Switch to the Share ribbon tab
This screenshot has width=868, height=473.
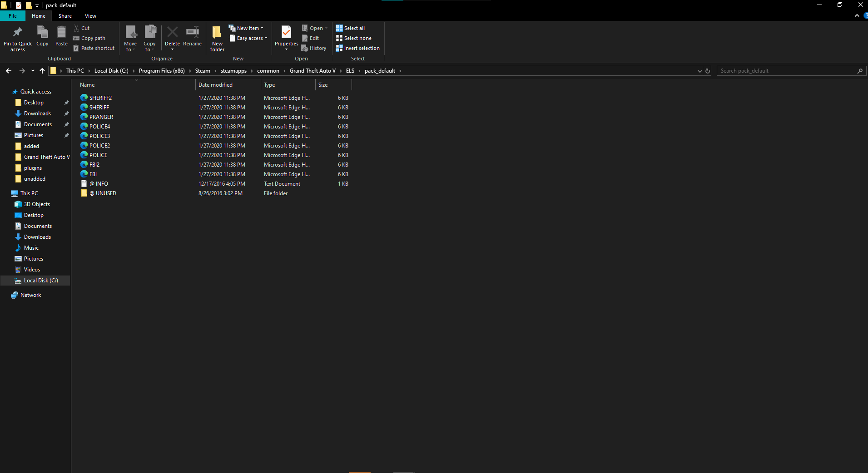pos(65,16)
